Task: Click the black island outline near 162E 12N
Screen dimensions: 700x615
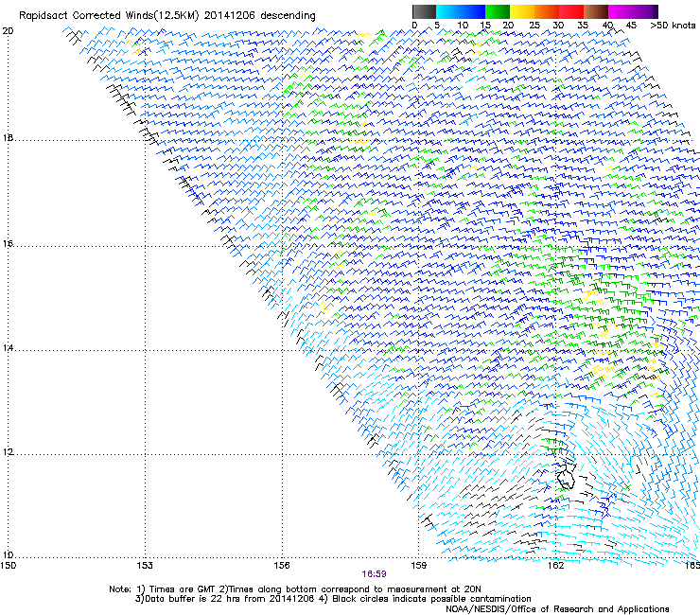Action: 565,477
